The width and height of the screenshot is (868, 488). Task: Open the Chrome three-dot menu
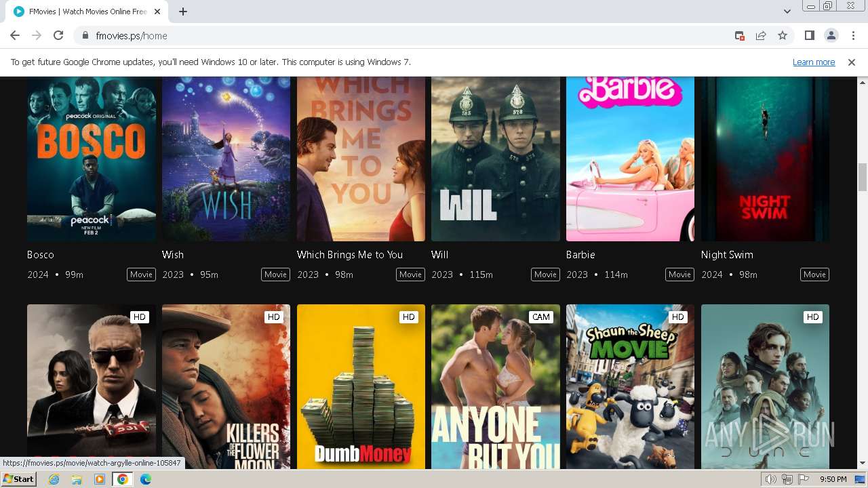[x=852, y=36]
